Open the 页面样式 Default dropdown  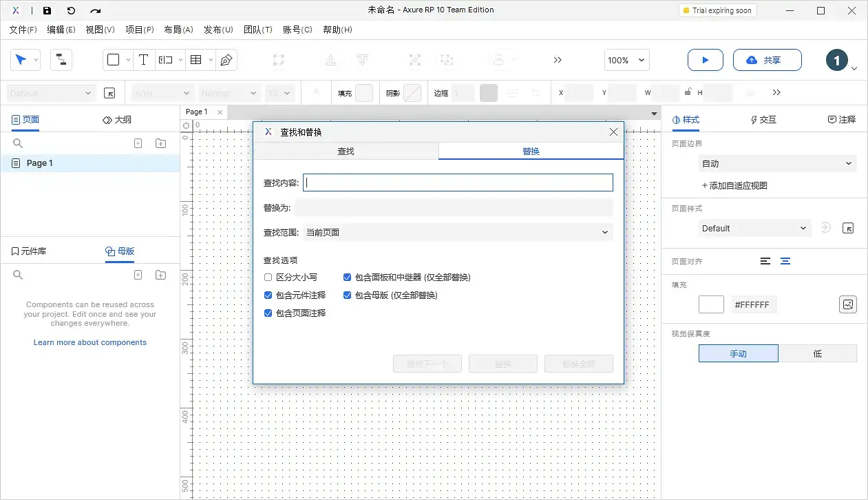[x=754, y=228]
